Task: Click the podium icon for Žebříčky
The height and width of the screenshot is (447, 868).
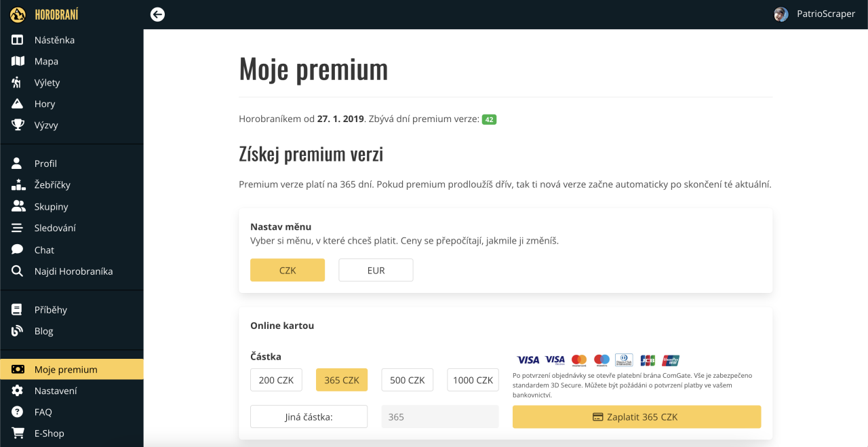Action: (x=18, y=184)
